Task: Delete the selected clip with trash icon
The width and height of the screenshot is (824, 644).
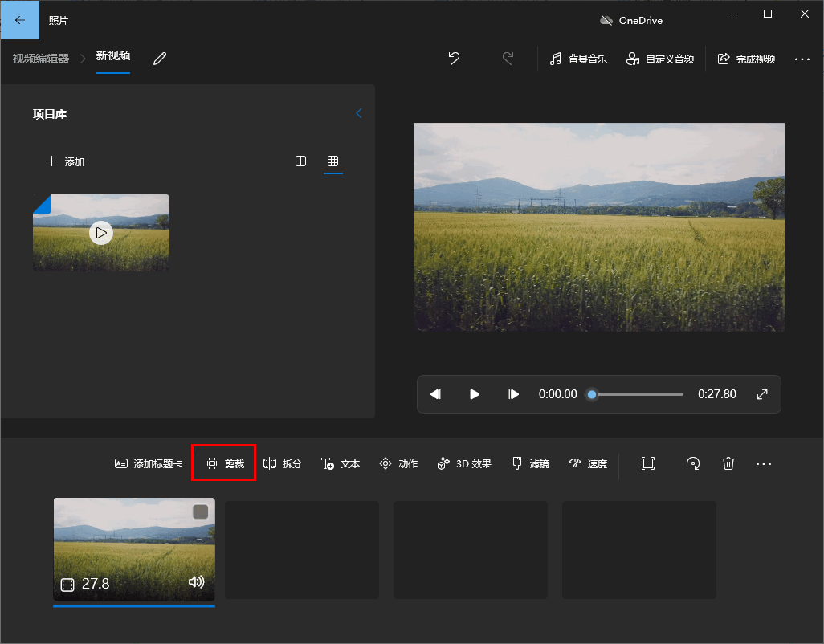Action: (728, 463)
